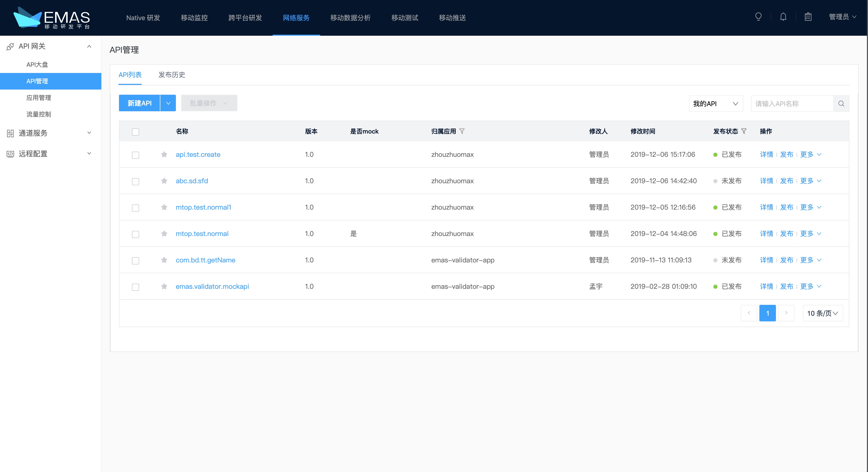The width and height of the screenshot is (868, 472).
Task: Click the 新建API button
Action: (x=139, y=103)
